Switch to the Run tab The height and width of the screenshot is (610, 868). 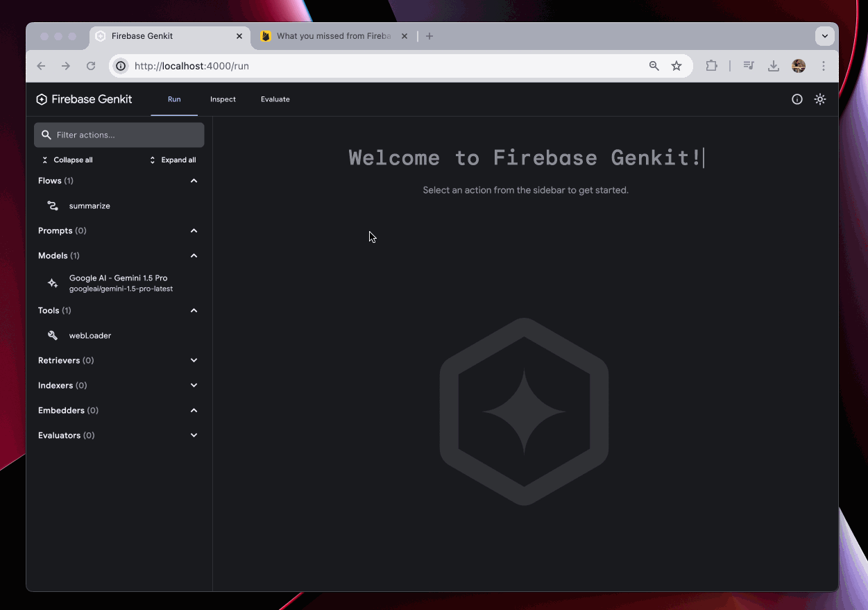pyautogui.click(x=174, y=99)
